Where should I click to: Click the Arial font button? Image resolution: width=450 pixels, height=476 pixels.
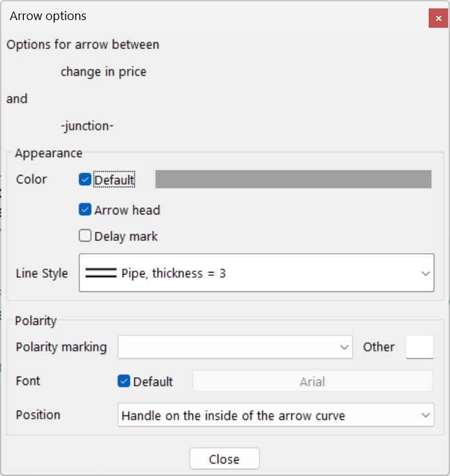coord(312,381)
